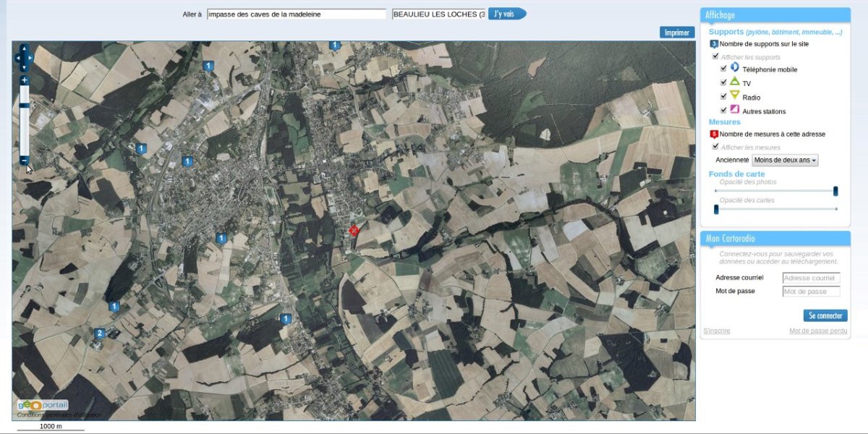
Task: Disable the Afficher les mesures checkbox
Action: coord(715,146)
